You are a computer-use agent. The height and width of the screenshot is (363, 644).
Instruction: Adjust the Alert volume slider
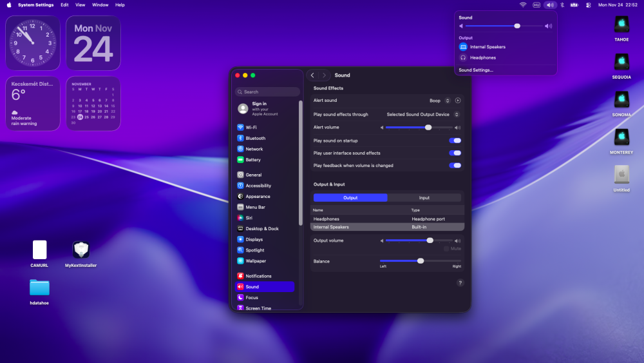pyautogui.click(x=419, y=128)
